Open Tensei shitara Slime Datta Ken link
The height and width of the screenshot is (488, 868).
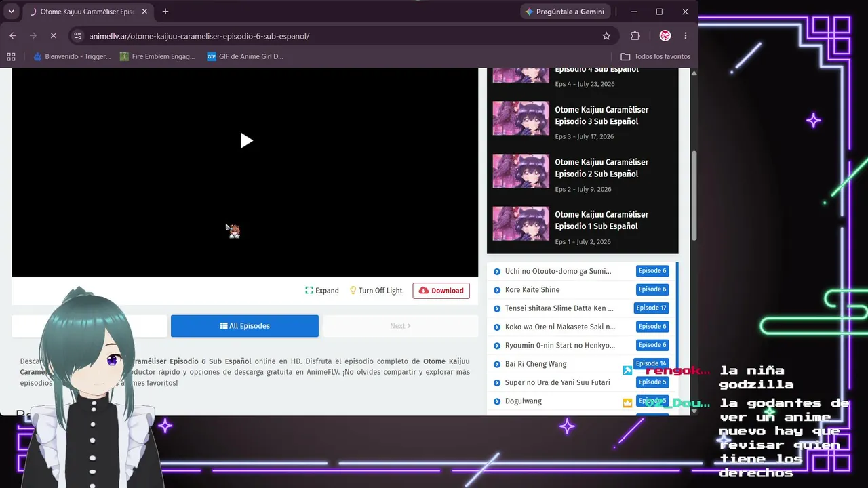pos(559,308)
